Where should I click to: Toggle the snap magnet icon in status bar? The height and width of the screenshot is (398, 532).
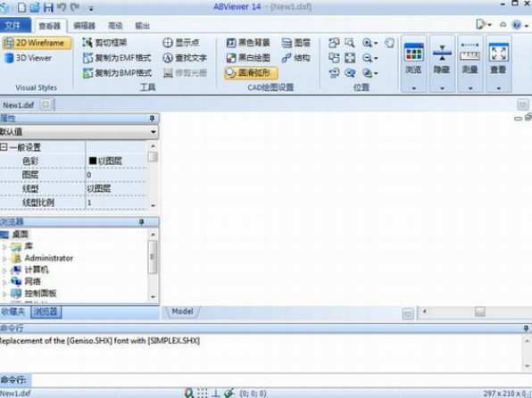(189, 393)
